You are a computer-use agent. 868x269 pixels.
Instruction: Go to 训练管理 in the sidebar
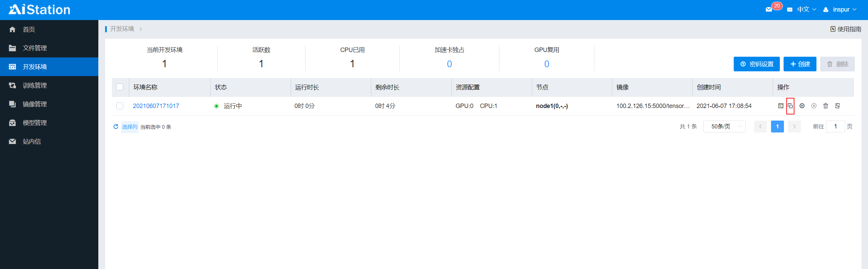tap(35, 85)
